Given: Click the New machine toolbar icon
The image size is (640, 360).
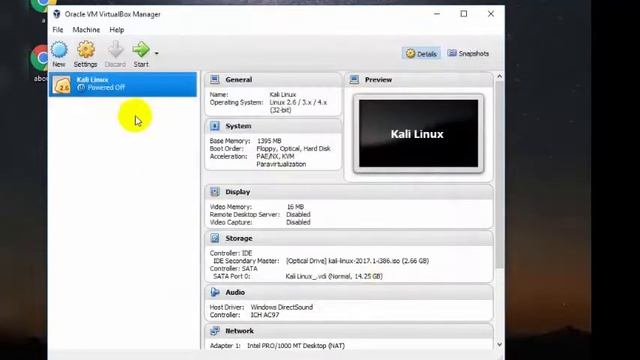Looking at the screenshot, I should 59,50.
